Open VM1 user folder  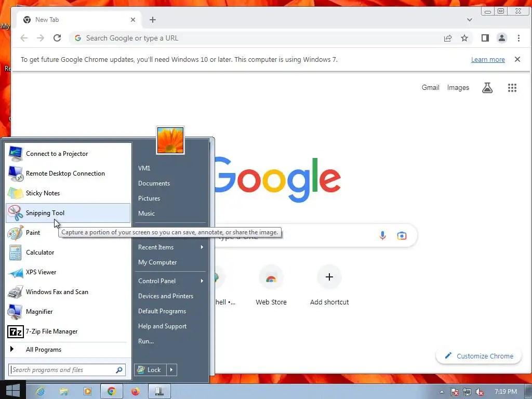[170, 168]
